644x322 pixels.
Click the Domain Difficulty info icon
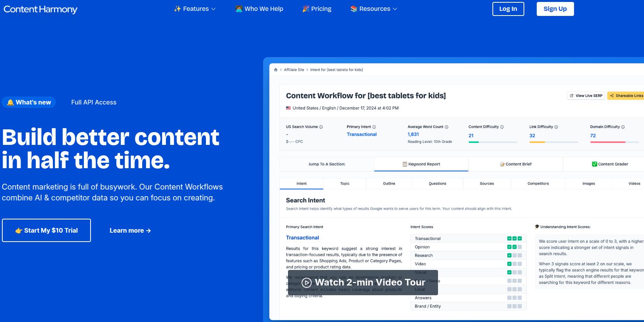click(623, 127)
